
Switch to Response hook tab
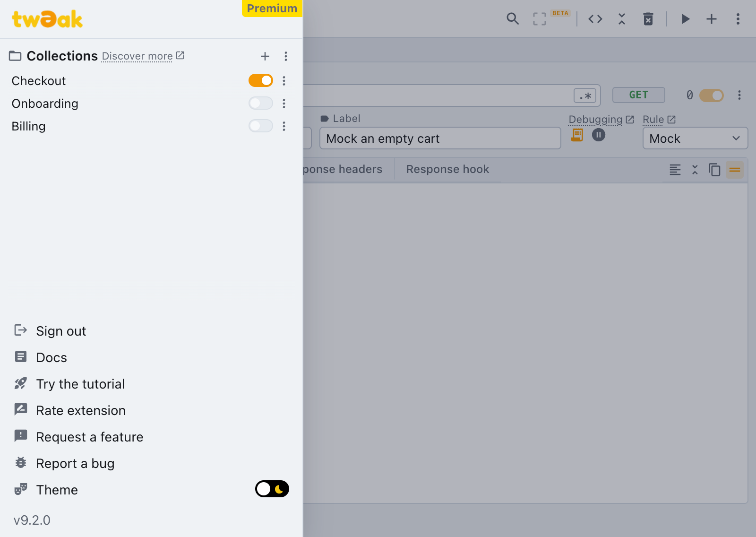click(x=447, y=169)
